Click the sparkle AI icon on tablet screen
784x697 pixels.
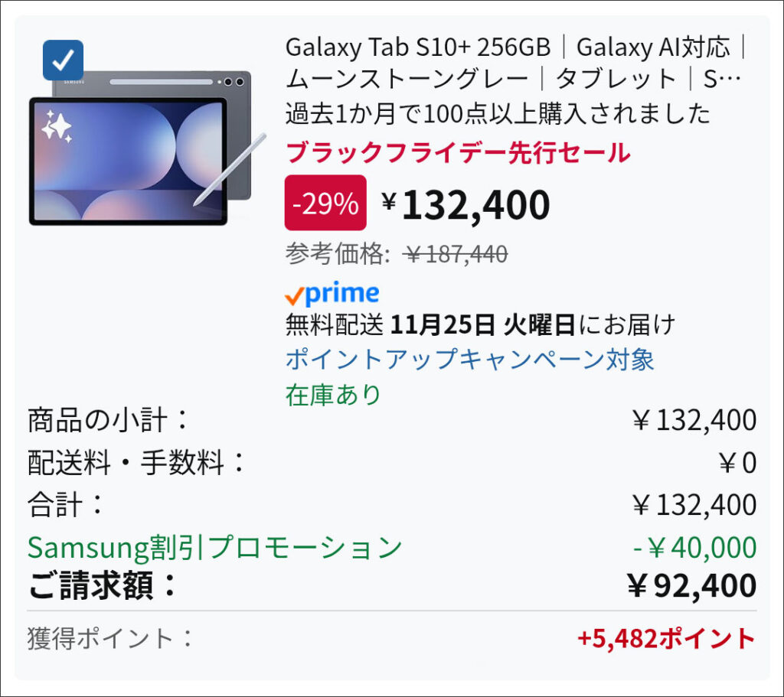click(56, 127)
